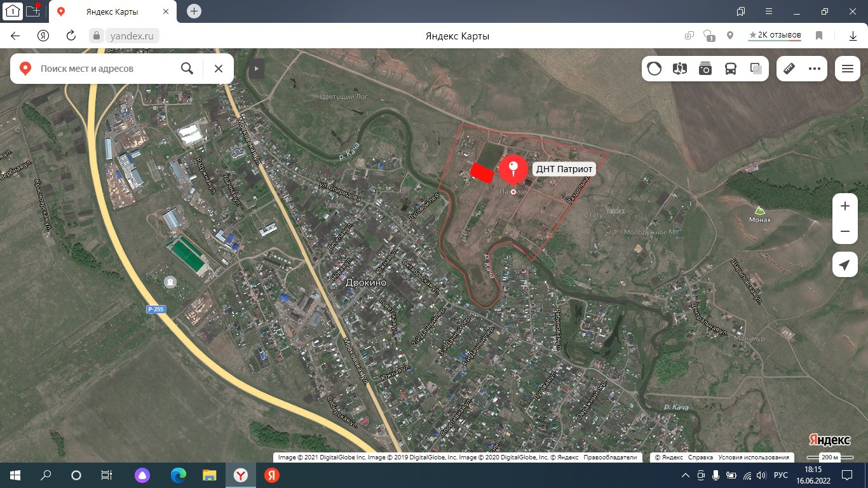Screen dimensions: 868x488
Task: Open the Windows Start menu
Action: 15,475
